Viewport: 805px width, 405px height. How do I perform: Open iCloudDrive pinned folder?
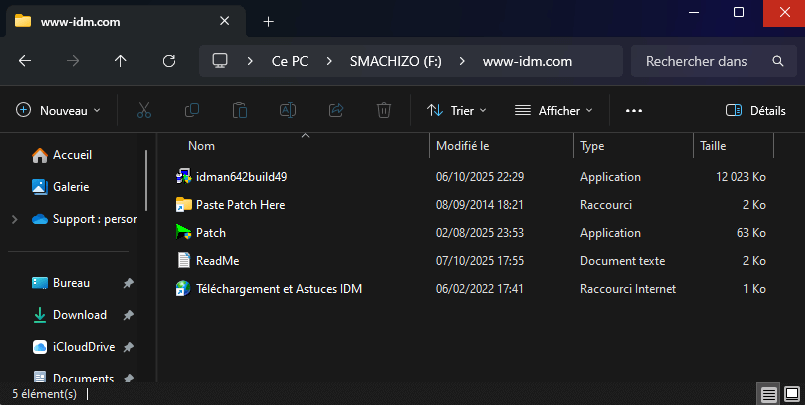73,347
